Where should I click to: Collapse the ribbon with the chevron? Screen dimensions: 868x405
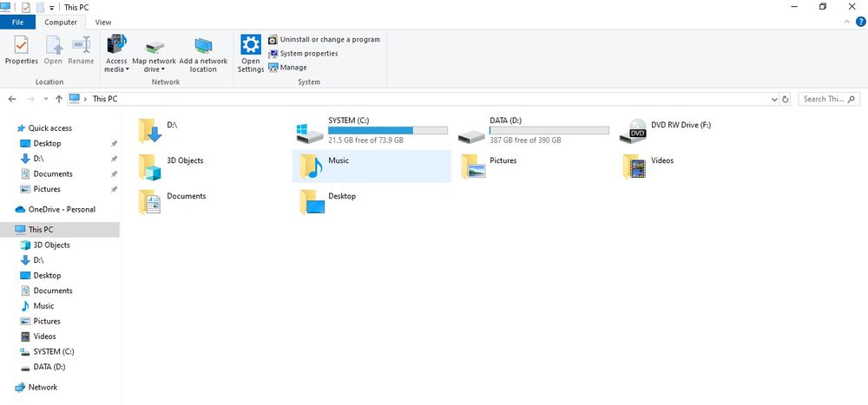pyautogui.click(x=847, y=22)
